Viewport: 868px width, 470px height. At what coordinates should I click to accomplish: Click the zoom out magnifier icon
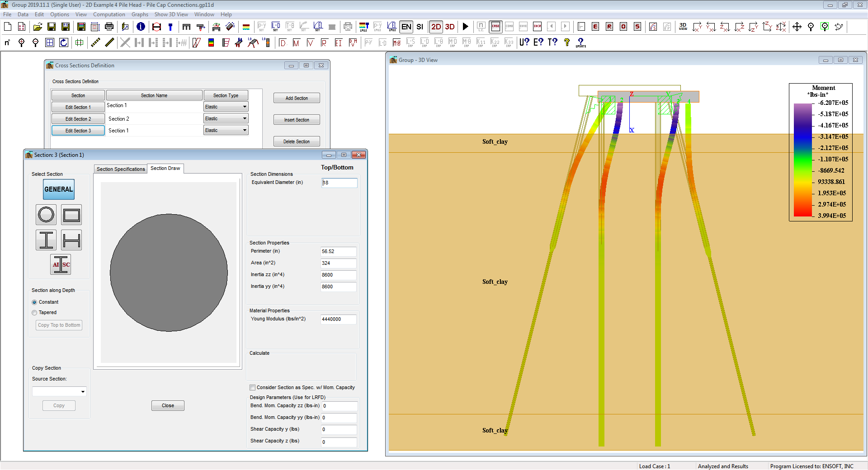[x=35, y=42]
